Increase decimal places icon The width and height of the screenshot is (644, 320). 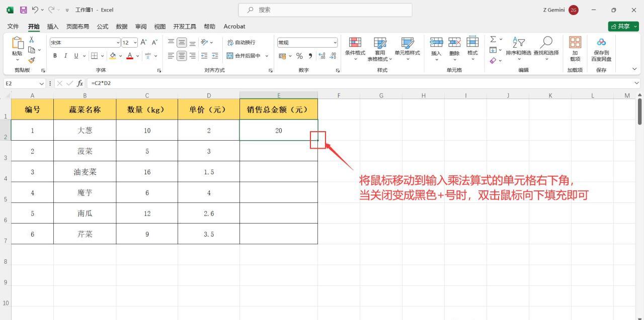[322, 56]
